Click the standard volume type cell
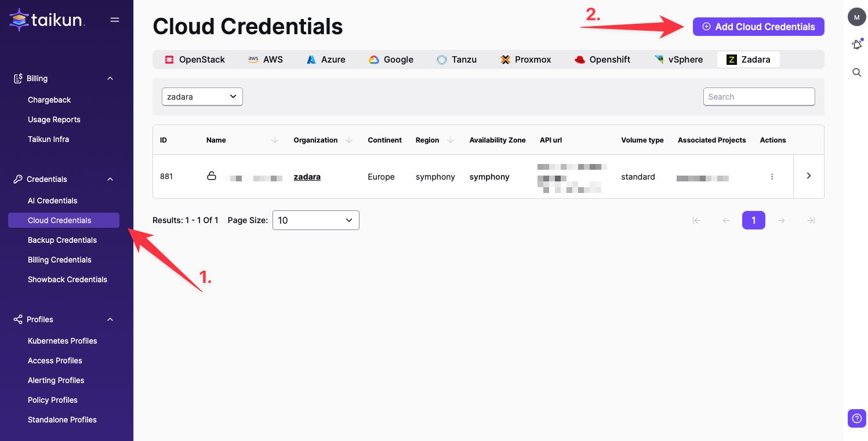 638,177
